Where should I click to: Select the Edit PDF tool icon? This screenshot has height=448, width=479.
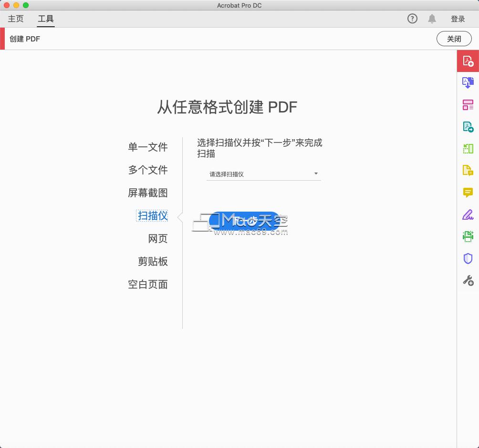[468, 148]
